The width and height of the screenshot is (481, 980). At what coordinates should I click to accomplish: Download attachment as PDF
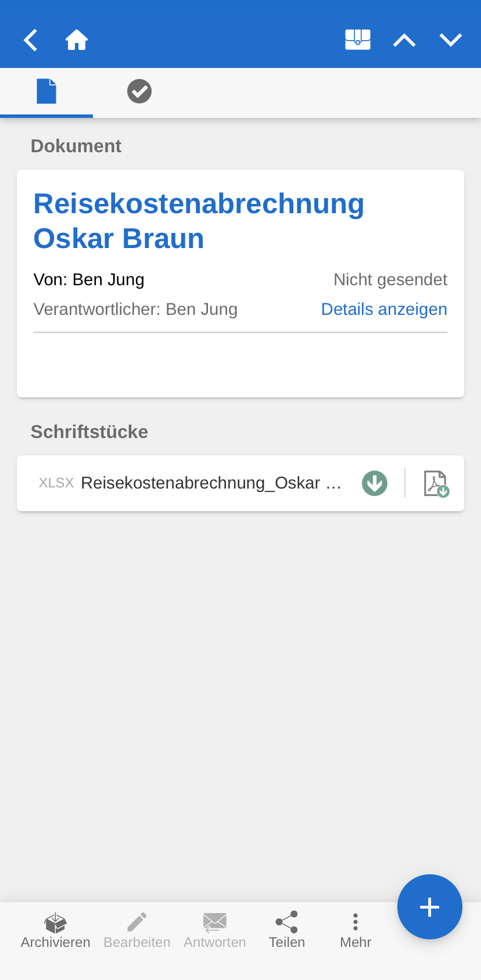pos(436,483)
